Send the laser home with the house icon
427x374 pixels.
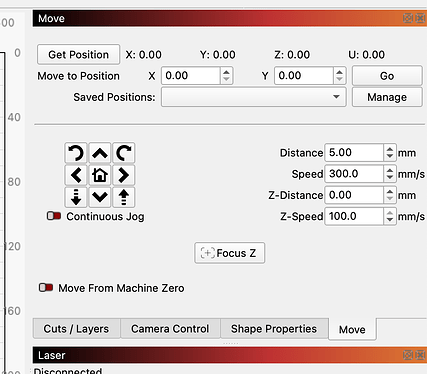100,175
